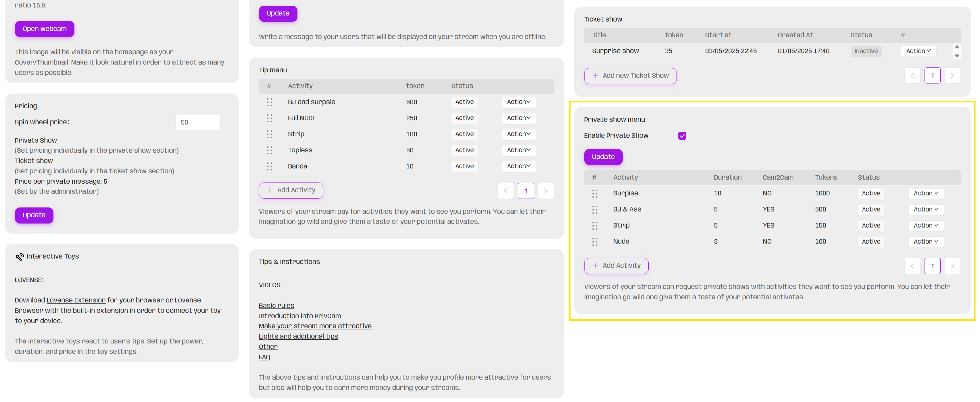Open the Lovense Extension link
The height and width of the screenshot is (402, 980).
point(76,300)
